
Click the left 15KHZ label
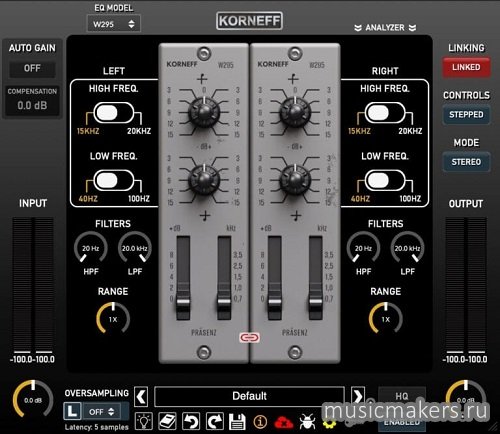88,131
